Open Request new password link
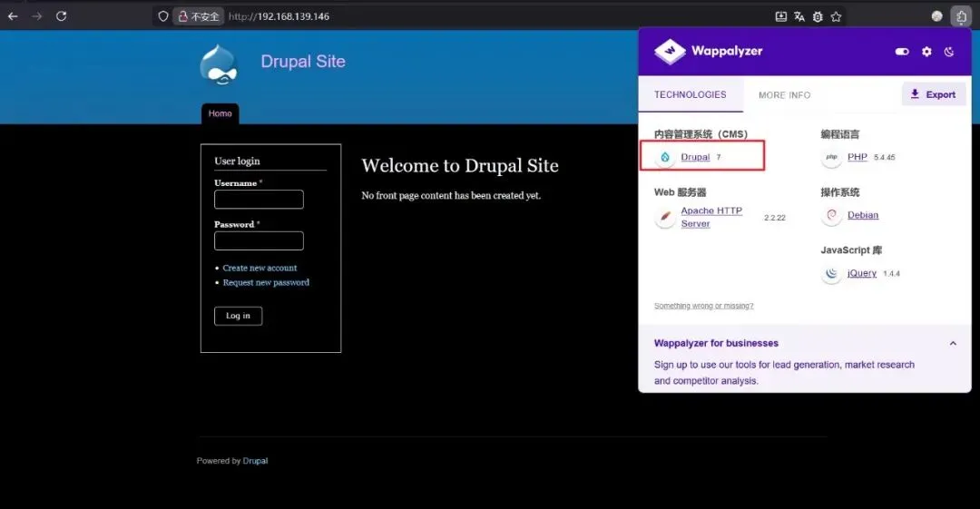Screen dimensions: 980x509 [x=266, y=283]
